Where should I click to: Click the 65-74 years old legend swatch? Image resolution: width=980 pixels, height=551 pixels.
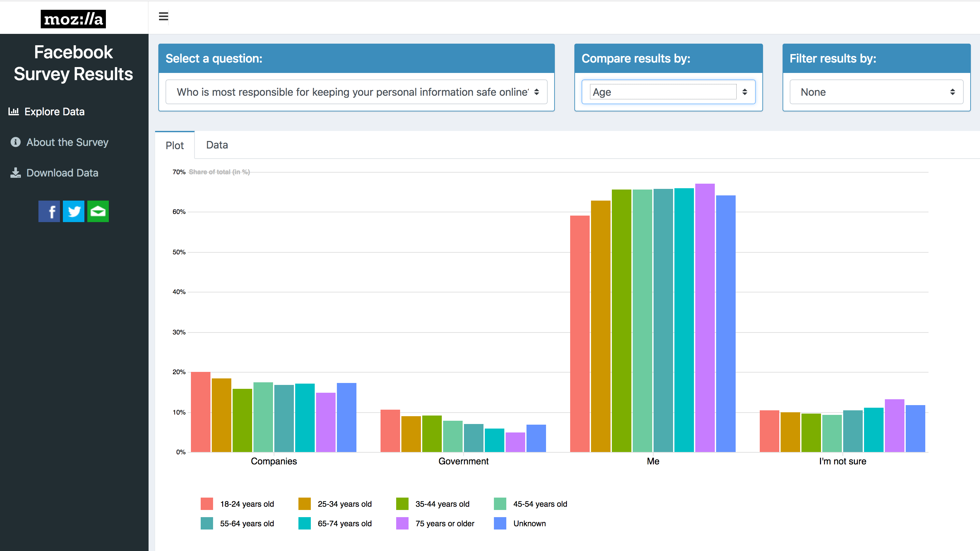coord(304,523)
